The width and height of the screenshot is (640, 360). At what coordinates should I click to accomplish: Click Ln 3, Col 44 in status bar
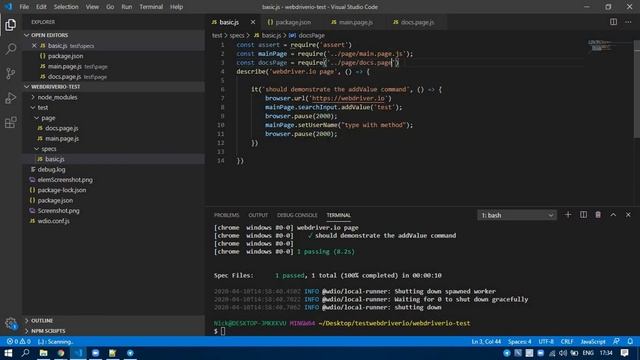pos(486,341)
